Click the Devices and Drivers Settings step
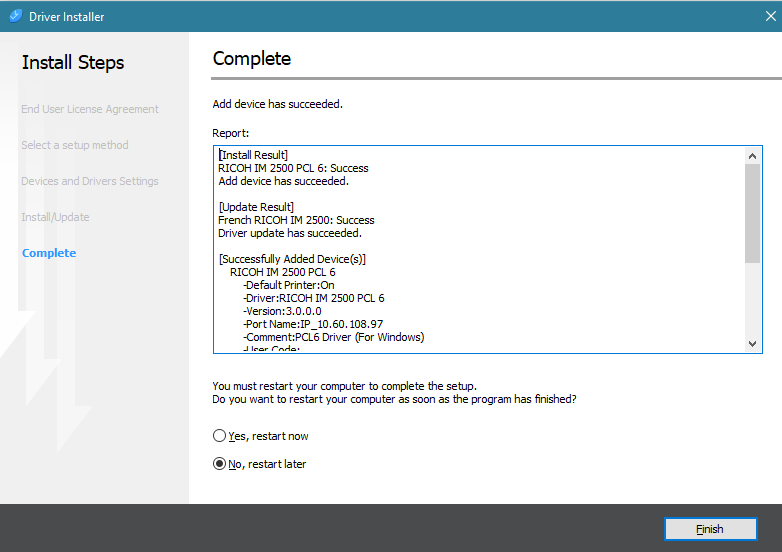Screen dimensions: 782x552 point(90,181)
